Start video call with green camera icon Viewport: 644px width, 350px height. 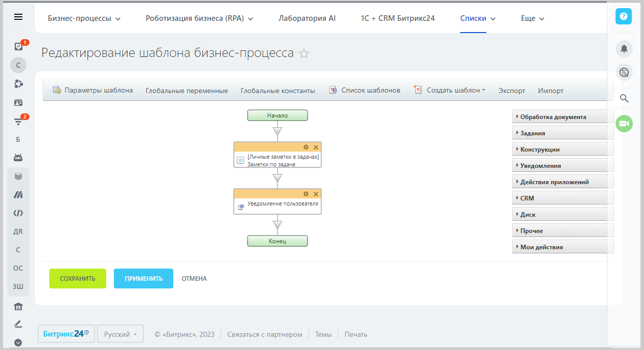(x=624, y=124)
